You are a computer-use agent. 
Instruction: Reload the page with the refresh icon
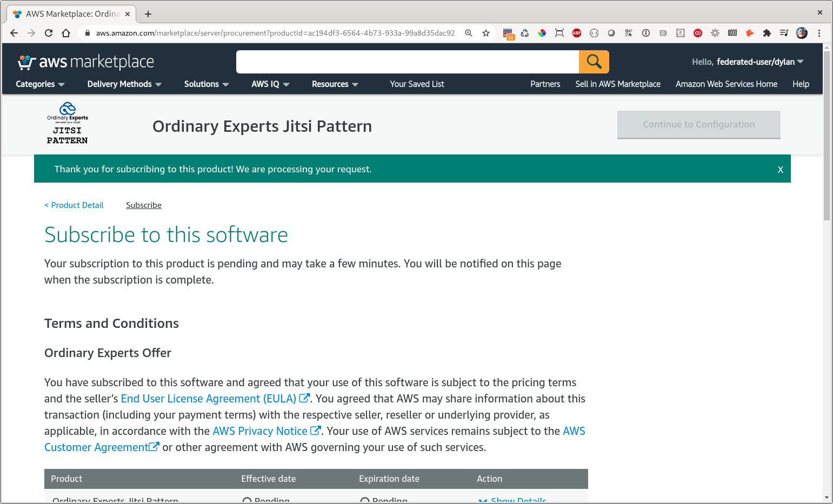tap(49, 33)
